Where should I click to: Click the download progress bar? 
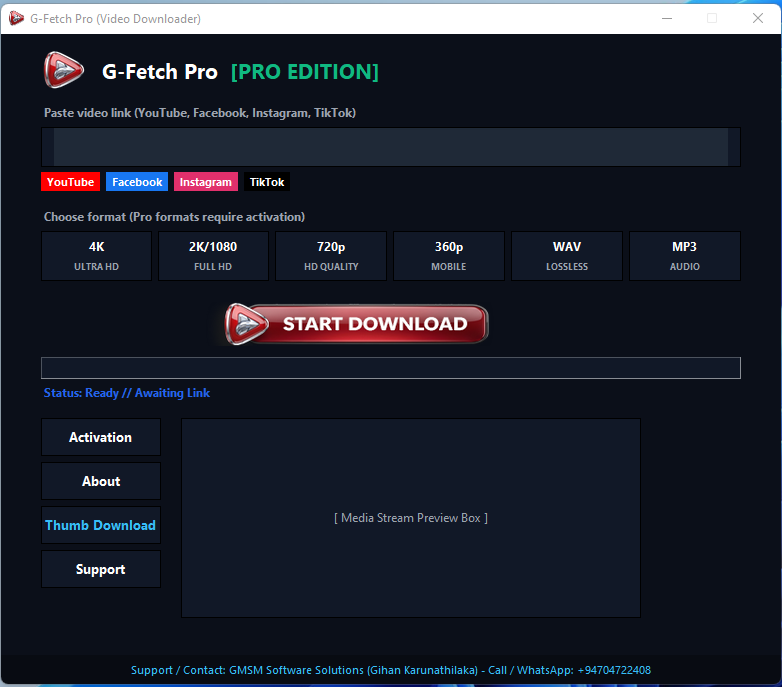click(391, 368)
